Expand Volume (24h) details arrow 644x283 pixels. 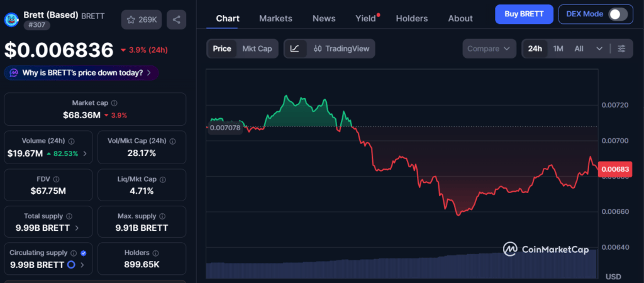[x=85, y=153]
